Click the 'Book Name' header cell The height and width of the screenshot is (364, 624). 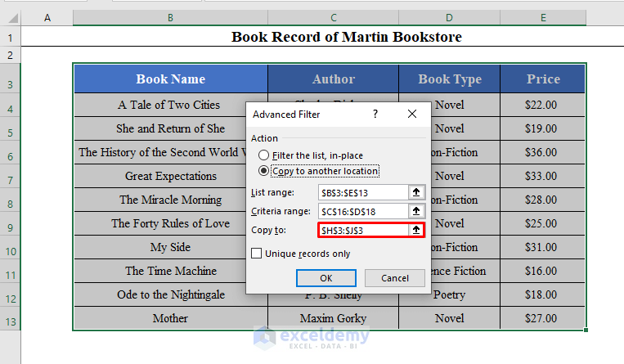(171, 79)
